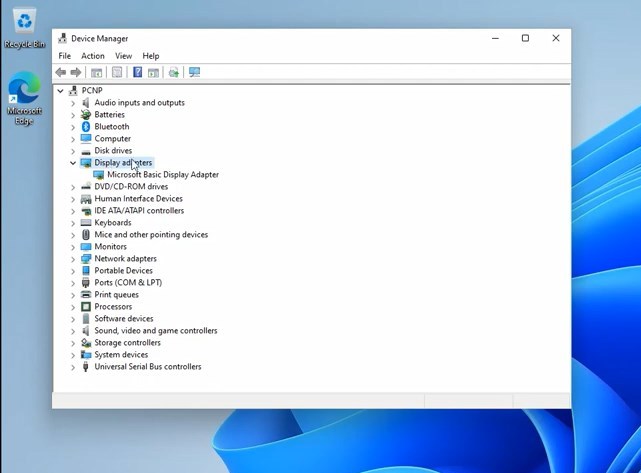Select the Print queues label
The image size is (641, 473).
[117, 294]
